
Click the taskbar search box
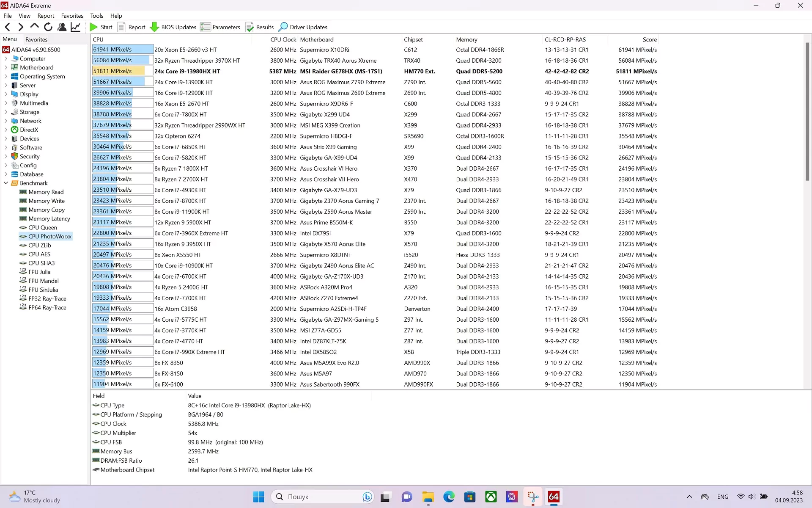323,497
